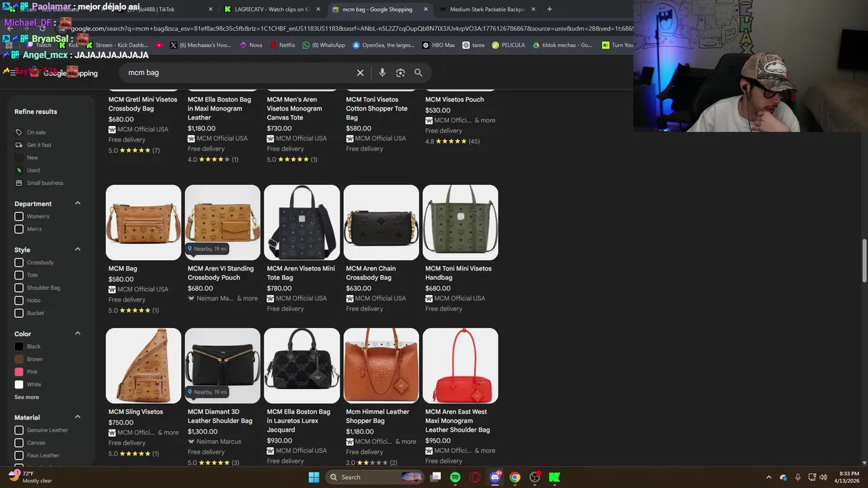This screenshot has height=488, width=868.
Task: Open Kick app from the taskbar
Action: tap(554, 477)
